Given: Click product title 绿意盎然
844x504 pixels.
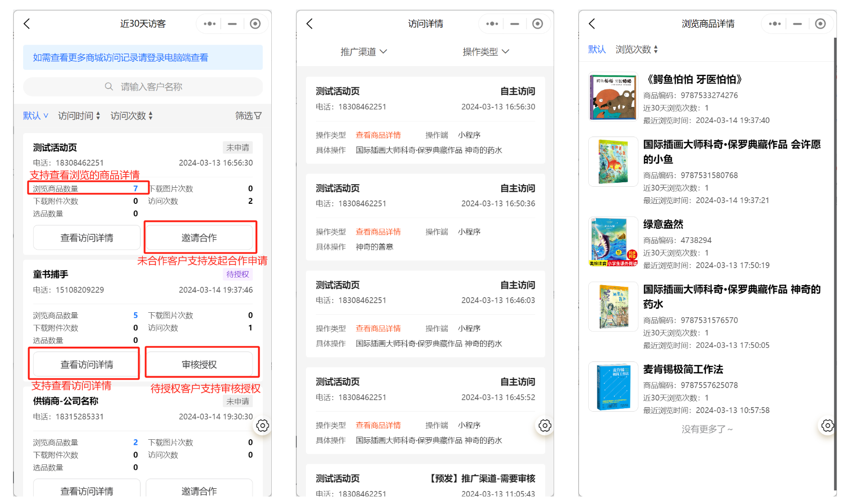Looking at the screenshot, I should click(x=663, y=224).
